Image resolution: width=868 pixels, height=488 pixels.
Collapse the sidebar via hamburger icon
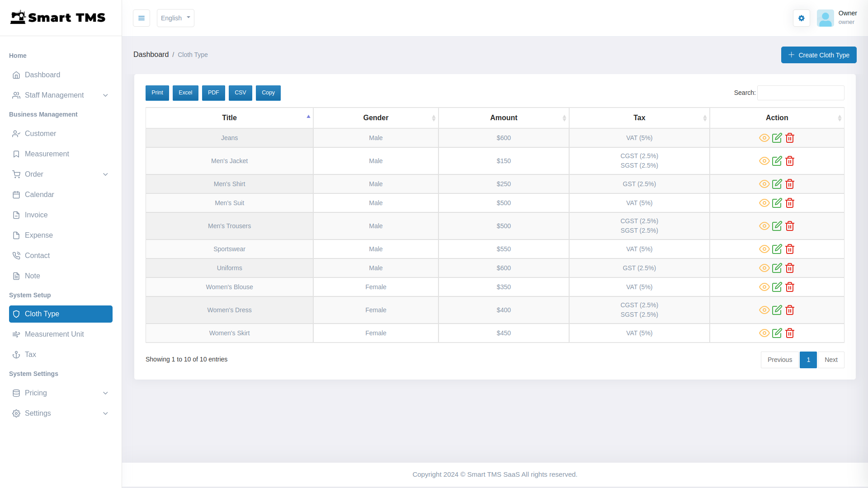click(142, 18)
